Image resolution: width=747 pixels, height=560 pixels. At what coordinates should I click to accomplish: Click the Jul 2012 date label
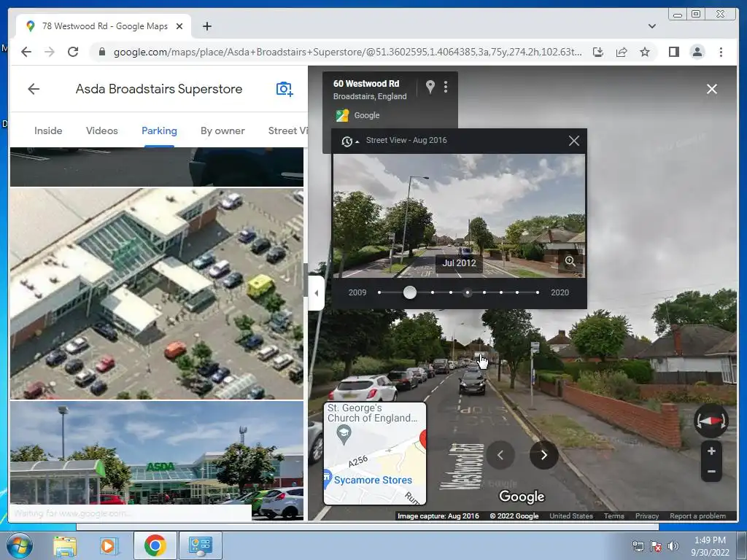click(x=460, y=262)
